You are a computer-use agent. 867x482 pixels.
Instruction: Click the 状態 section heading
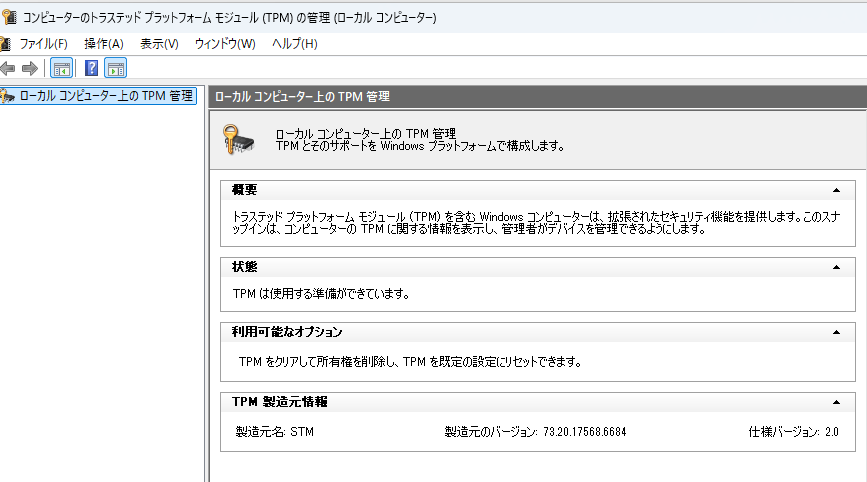point(244,266)
